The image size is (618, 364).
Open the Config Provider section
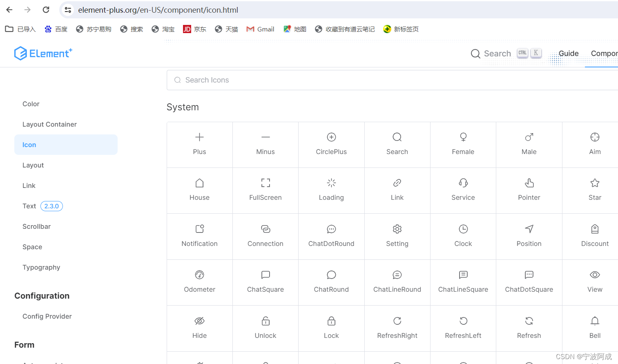click(47, 316)
